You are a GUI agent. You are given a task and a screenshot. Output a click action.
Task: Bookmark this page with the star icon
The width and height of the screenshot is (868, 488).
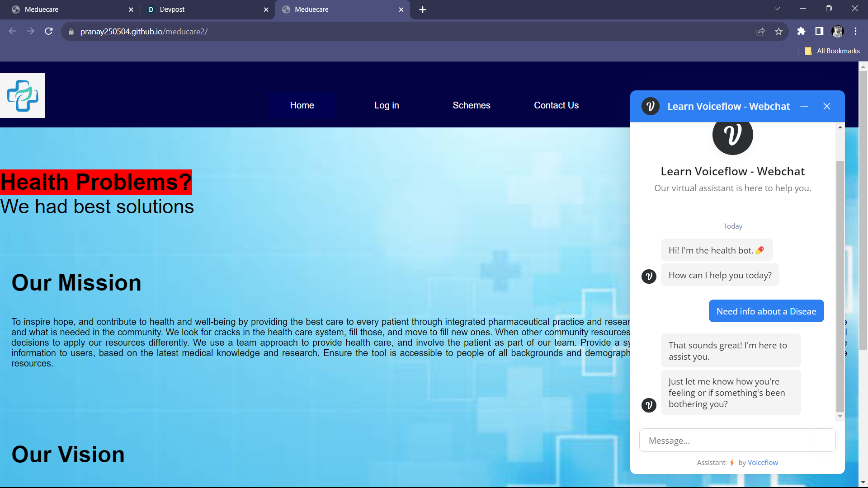[x=778, y=31]
